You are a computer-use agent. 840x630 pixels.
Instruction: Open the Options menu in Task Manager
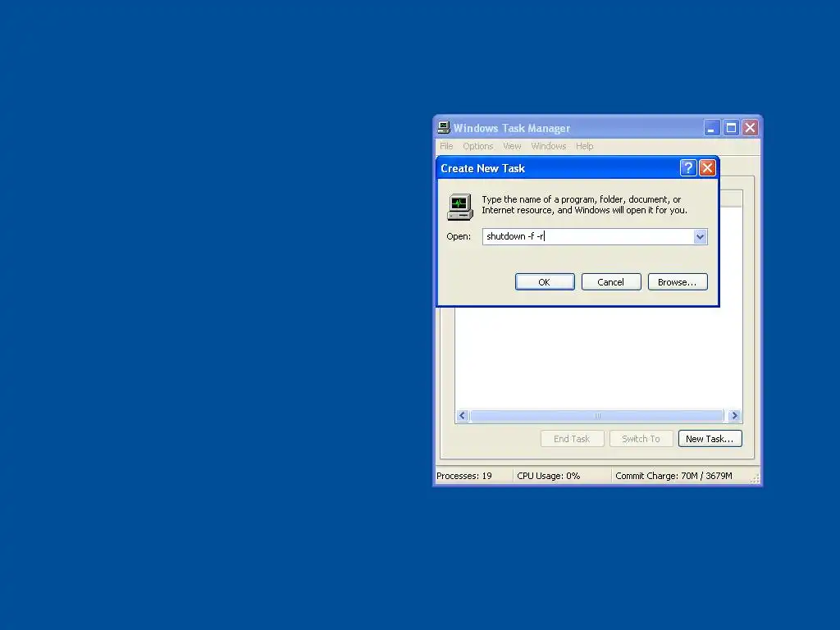pyautogui.click(x=478, y=146)
